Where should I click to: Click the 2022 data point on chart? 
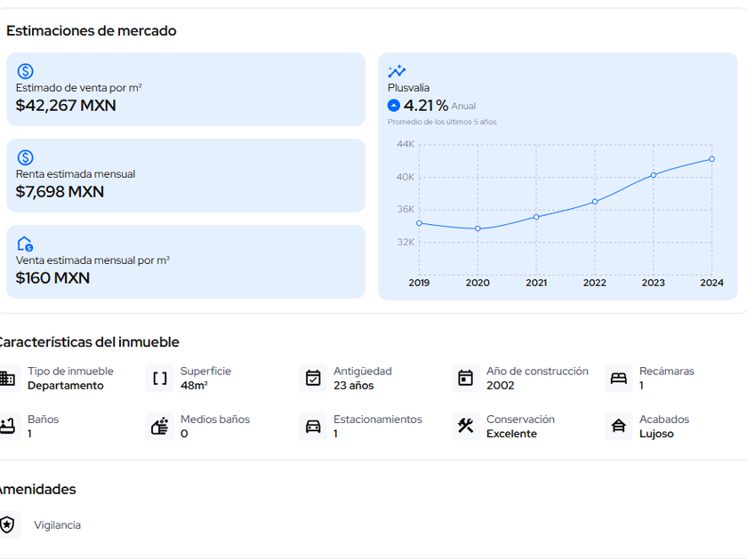[x=595, y=202]
